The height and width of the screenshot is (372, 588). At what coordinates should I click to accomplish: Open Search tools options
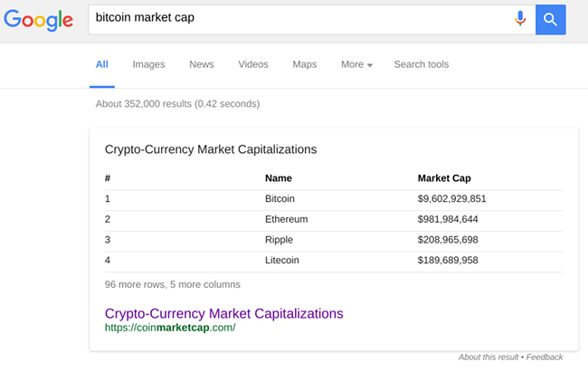pyautogui.click(x=422, y=64)
